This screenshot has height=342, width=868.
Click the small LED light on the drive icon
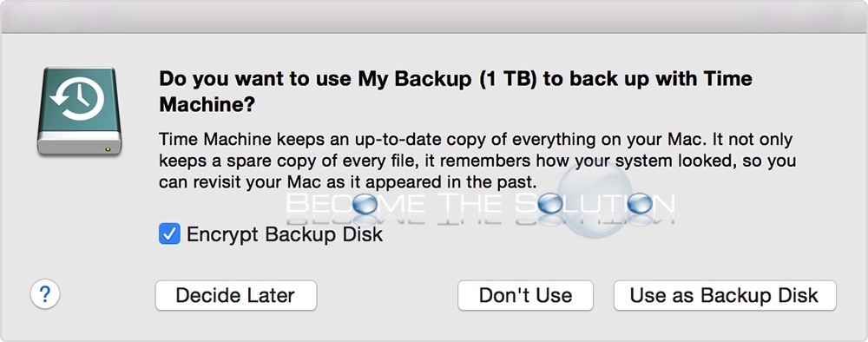(x=108, y=148)
